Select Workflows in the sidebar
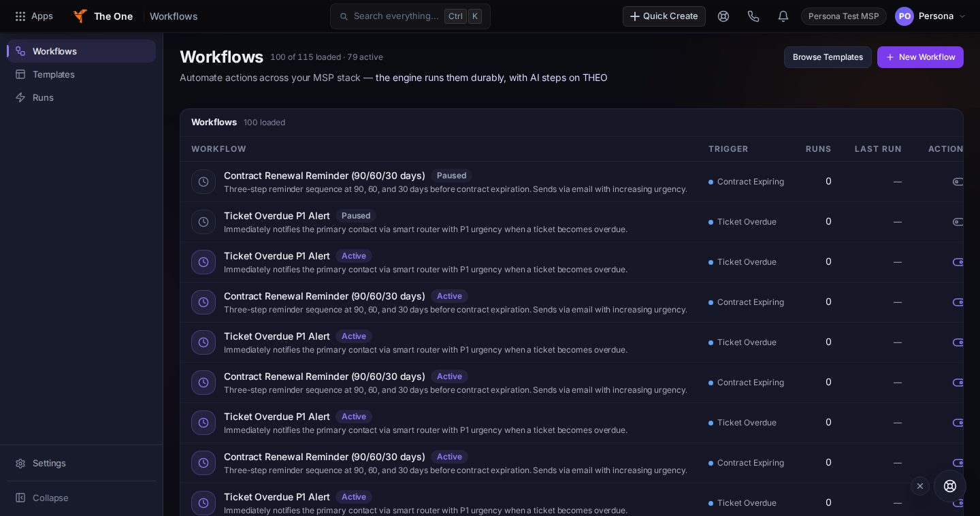Image resolution: width=980 pixels, height=516 pixels. tap(81, 51)
